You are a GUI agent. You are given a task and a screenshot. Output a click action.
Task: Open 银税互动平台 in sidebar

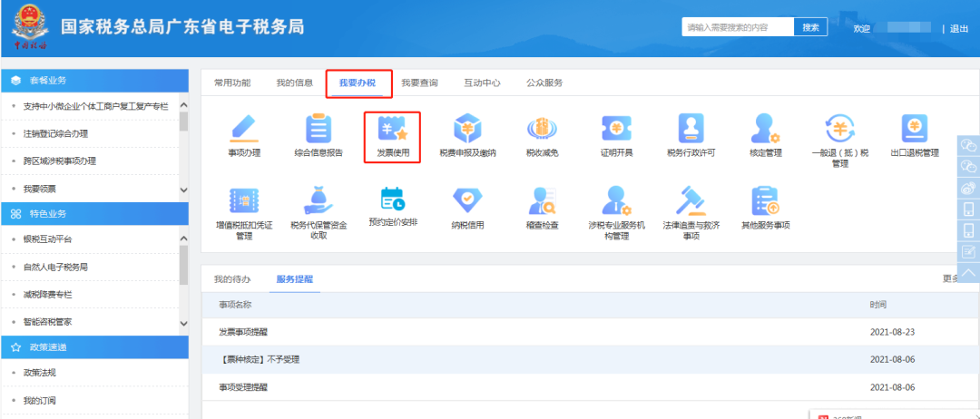(x=47, y=239)
